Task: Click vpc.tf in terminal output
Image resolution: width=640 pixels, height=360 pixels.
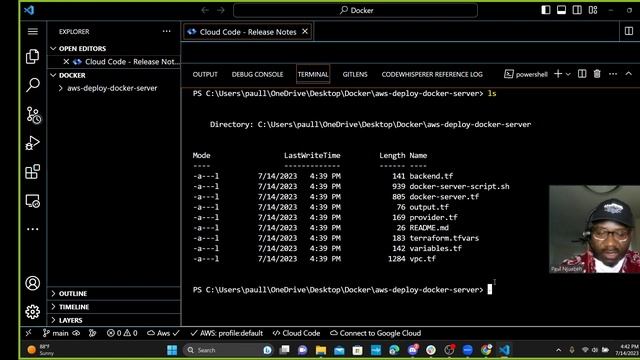Action: pyautogui.click(x=422, y=259)
